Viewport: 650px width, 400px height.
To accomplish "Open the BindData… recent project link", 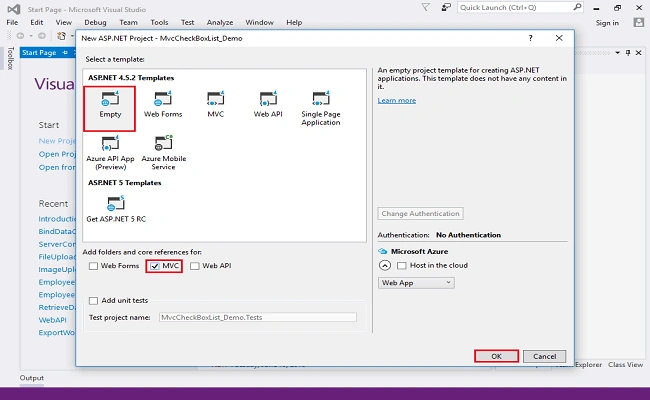I will pyautogui.click(x=57, y=231).
